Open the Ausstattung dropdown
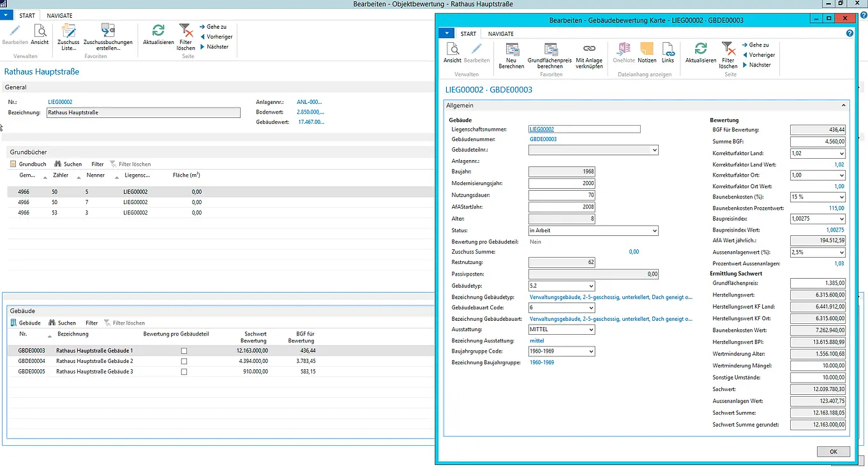The width and height of the screenshot is (868, 470). (590, 330)
